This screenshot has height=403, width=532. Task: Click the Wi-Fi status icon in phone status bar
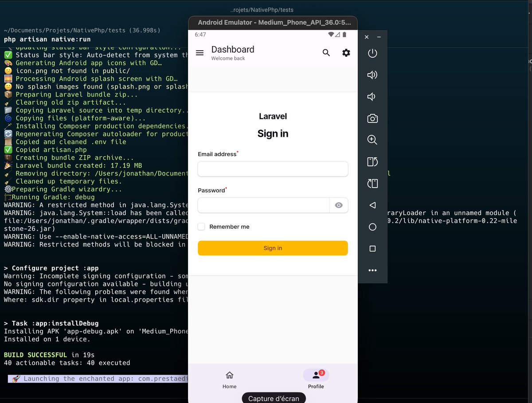pos(331,35)
